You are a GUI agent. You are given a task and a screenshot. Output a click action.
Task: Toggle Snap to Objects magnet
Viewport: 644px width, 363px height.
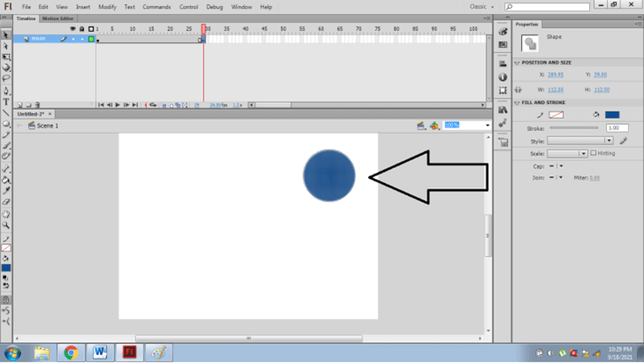(x=5, y=300)
